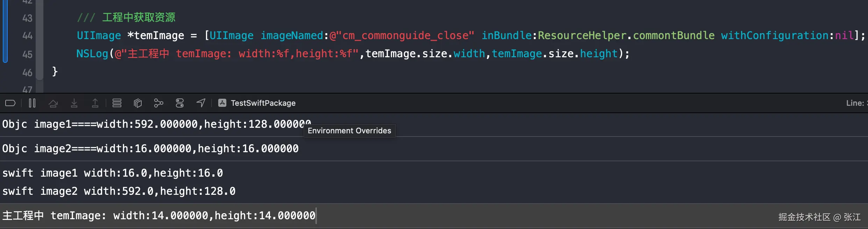The height and width of the screenshot is (229, 868).
Task: Select the TestSwiftPackage process item
Action: pyautogui.click(x=263, y=103)
